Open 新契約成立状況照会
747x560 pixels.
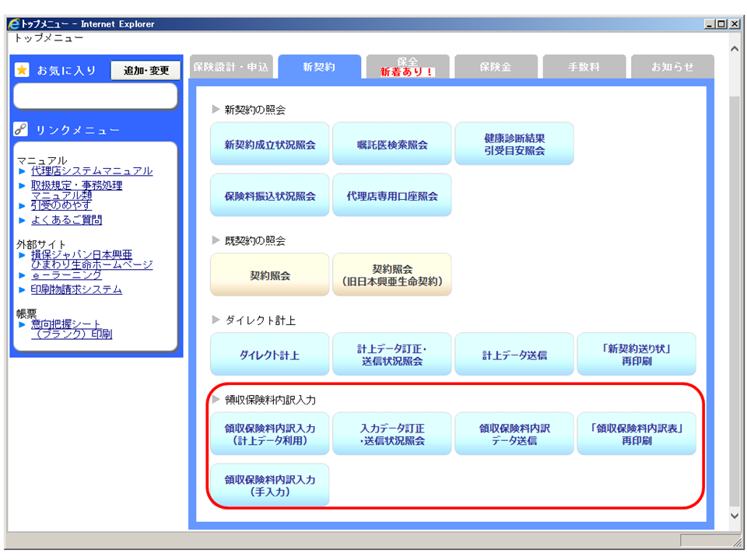(270, 145)
